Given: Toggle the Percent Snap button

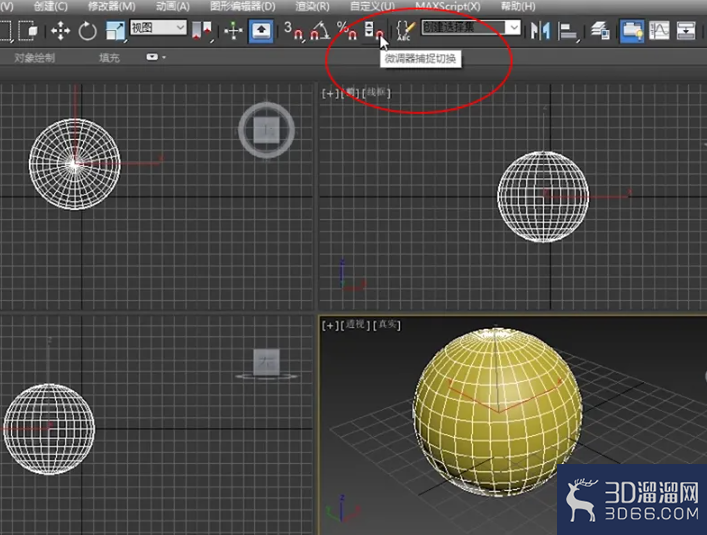Looking at the screenshot, I should click(347, 31).
